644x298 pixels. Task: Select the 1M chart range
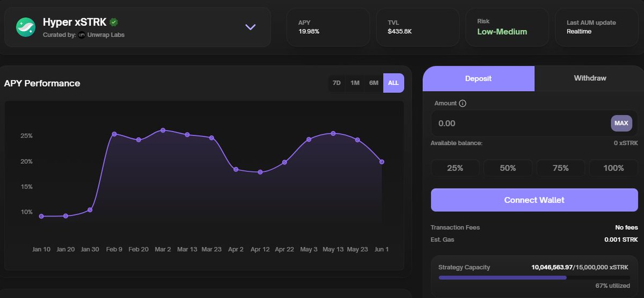coord(355,83)
